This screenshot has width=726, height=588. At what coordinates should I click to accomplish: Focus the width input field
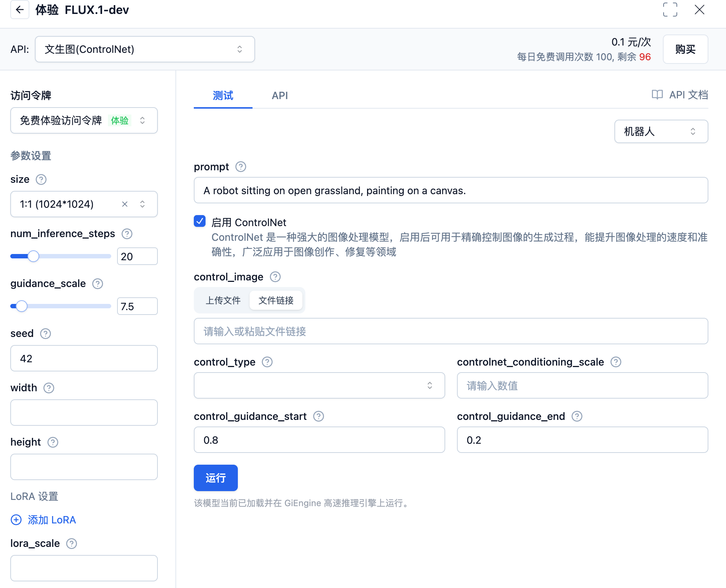tap(84, 413)
